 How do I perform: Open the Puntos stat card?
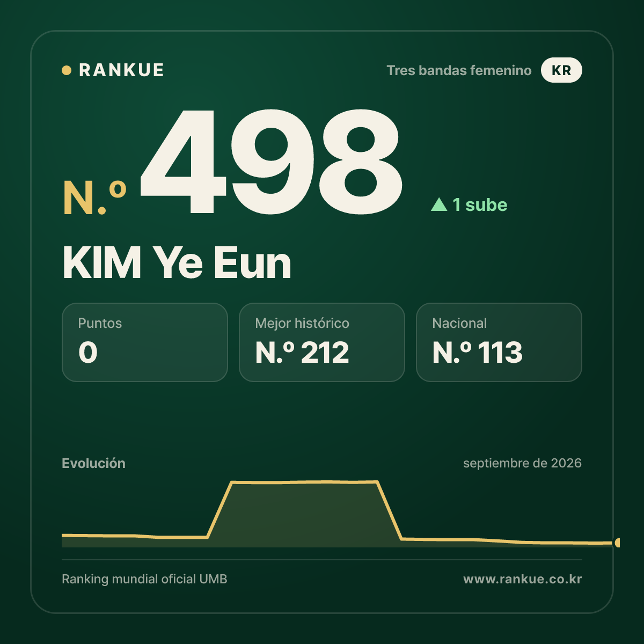[x=145, y=342]
